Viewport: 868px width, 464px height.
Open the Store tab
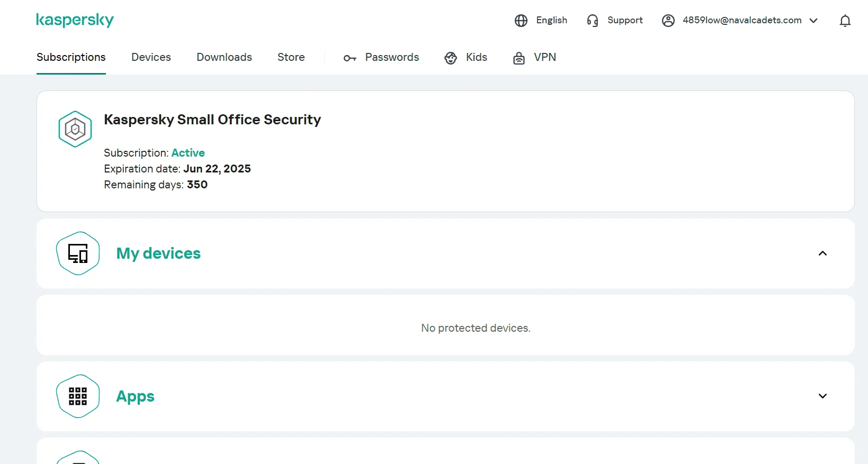291,57
